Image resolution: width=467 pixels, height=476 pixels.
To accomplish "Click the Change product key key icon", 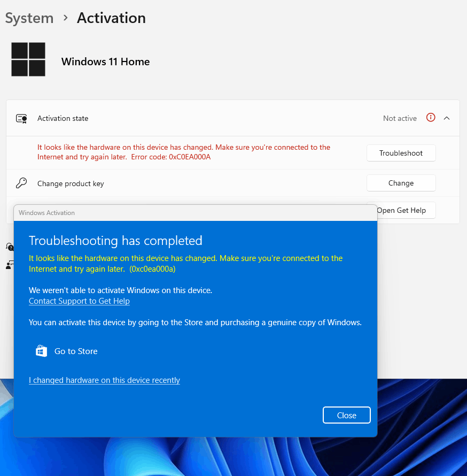I will point(21,183).
